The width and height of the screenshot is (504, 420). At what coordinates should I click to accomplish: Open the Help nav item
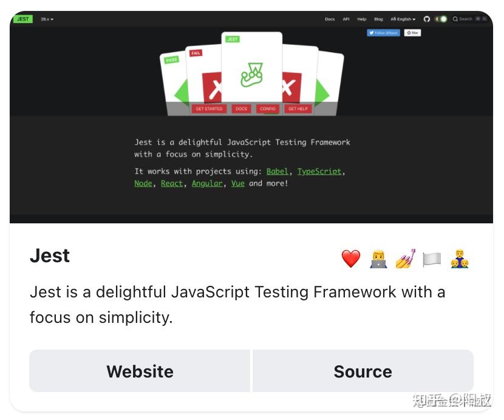click(362, 19)
